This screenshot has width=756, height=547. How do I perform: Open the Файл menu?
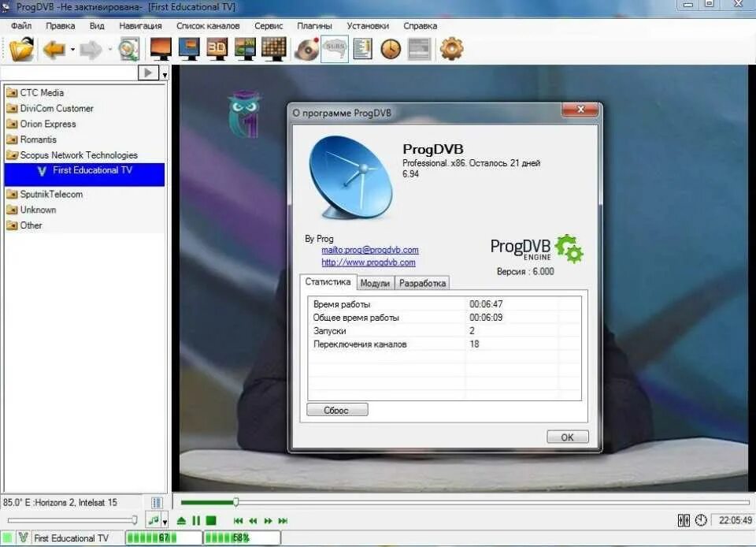tap(21, 26)
